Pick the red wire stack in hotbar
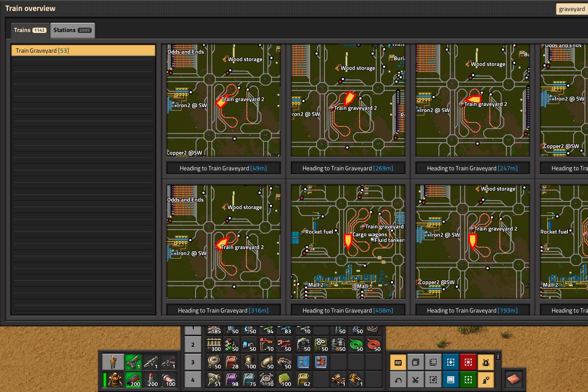Screen dimensions: 588x392 [x=374, y=345]
